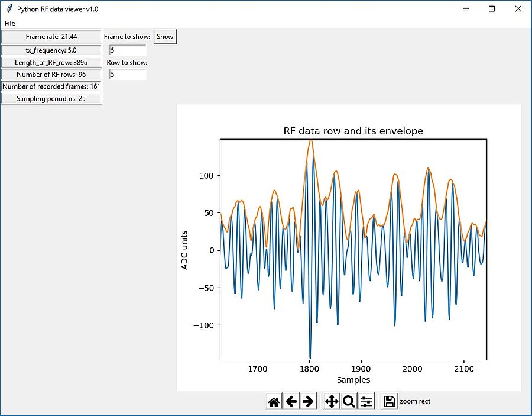Click the plot title 'RF data row and its envelope'
This screenshot has height=416, width=532.
pyautogui.click(x=353, y=131)
